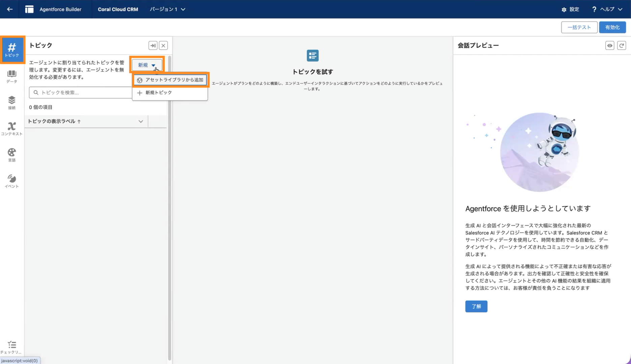Click the トピックを検索 search field
Viewport: 631px width, 364px height.
81,93
